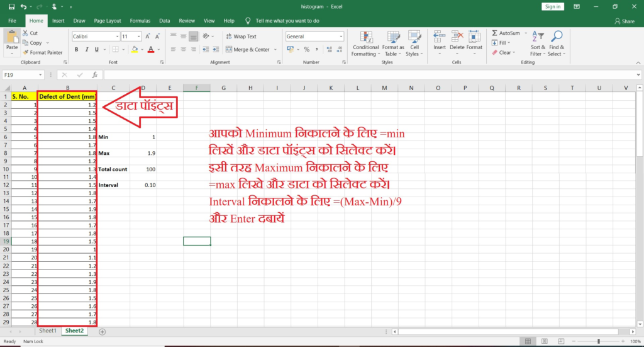Click the Increase Indent icon
Image resolution: width=644 pixels, height=347 pixels.
click(216, 50)
